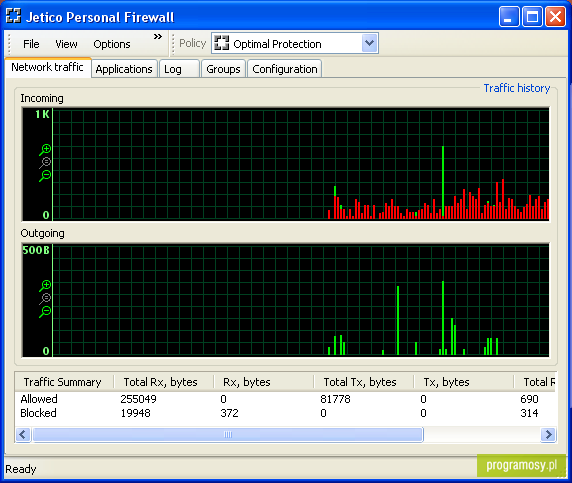Click the summary table left scroll arrow
Image resolution: width=572 pixels, height=483 pixels.
pyautogui.click(x=23, y=434)
